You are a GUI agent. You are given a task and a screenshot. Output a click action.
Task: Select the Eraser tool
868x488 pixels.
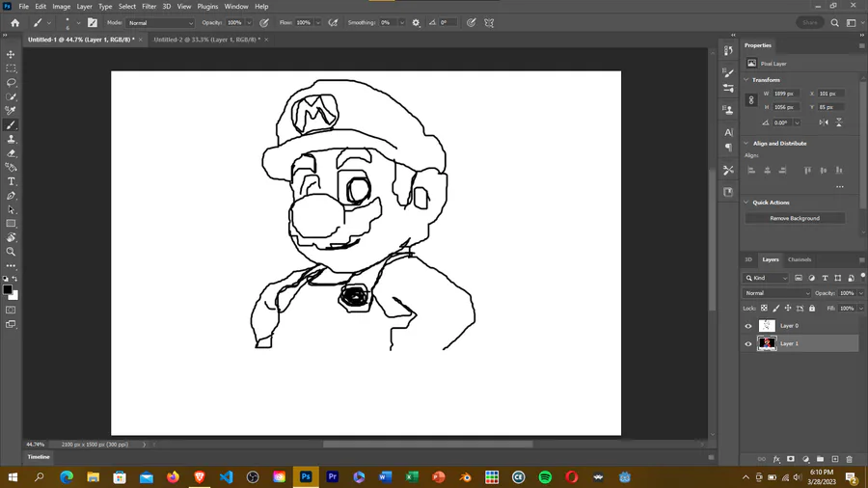tap(11, 153)
